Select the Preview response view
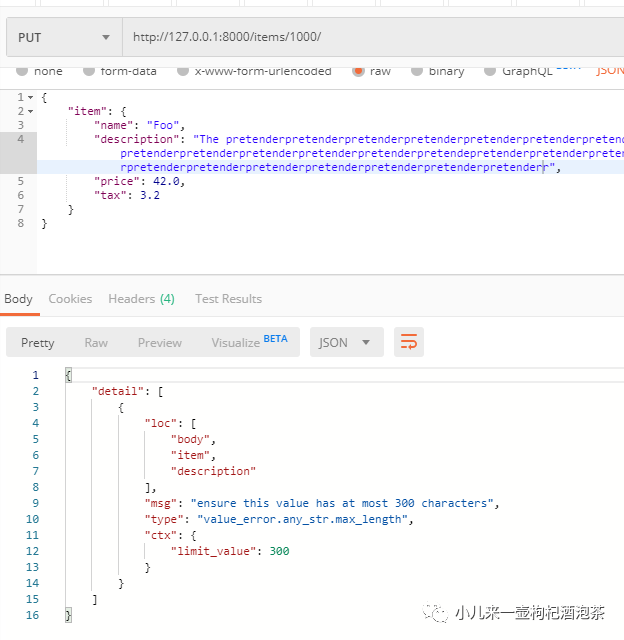The height and width of the screenshot is (640, 624). click(x=160, y=342)
